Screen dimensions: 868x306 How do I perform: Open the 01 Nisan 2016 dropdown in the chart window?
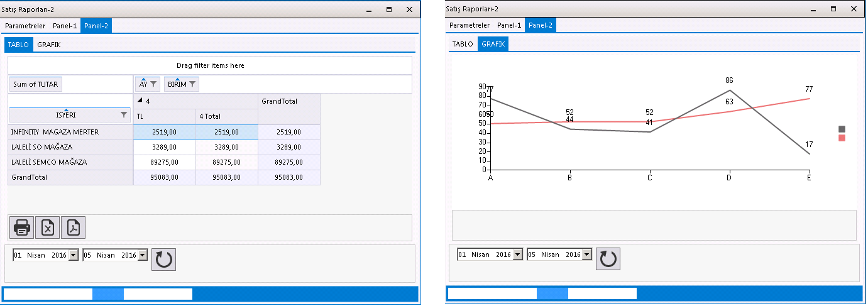tap(517, 254)
